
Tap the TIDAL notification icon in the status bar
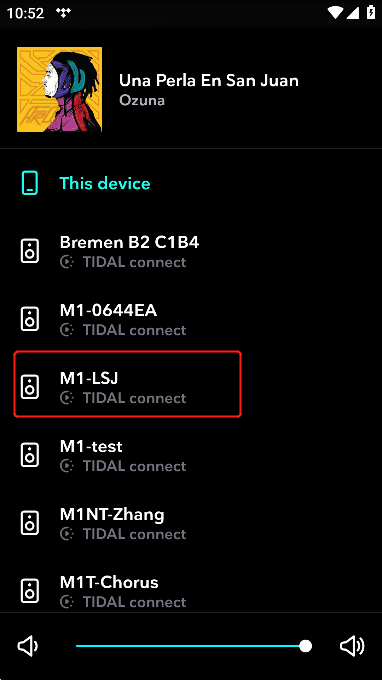pyautogui.click(x=63, y=13)
